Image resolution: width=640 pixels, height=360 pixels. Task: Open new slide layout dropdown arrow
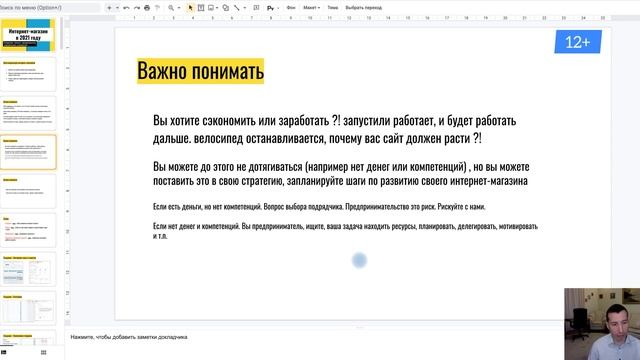pyautogui.click(x=117, y=8)
